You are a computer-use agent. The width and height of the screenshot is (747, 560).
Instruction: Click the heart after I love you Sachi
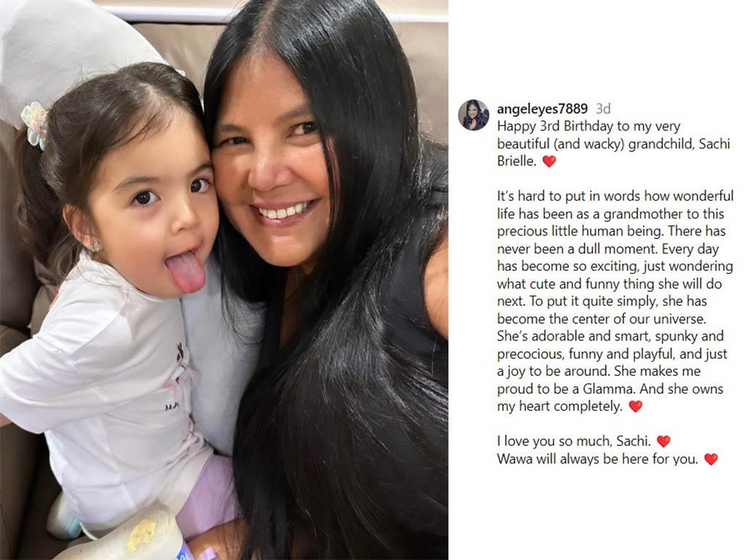tap(664, 441)
